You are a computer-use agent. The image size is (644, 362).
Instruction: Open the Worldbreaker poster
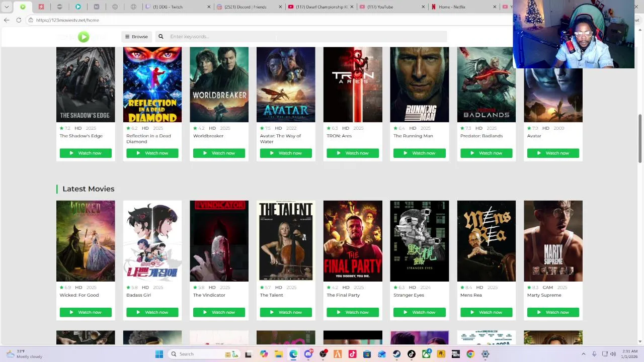coord(219,84)
